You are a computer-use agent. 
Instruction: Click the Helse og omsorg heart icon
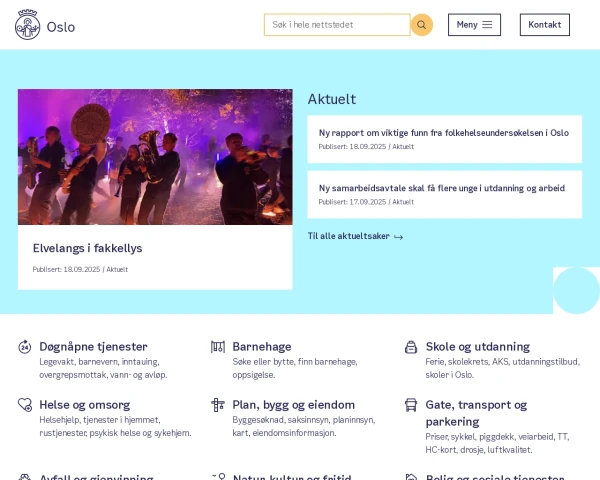pyautogui.click(x=25, y=405)
